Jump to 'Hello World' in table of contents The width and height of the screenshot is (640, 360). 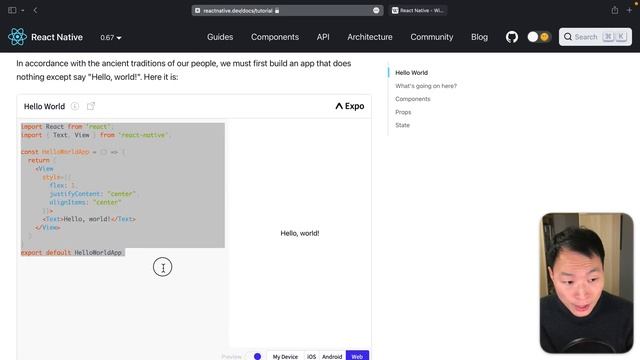click(411, 73)
